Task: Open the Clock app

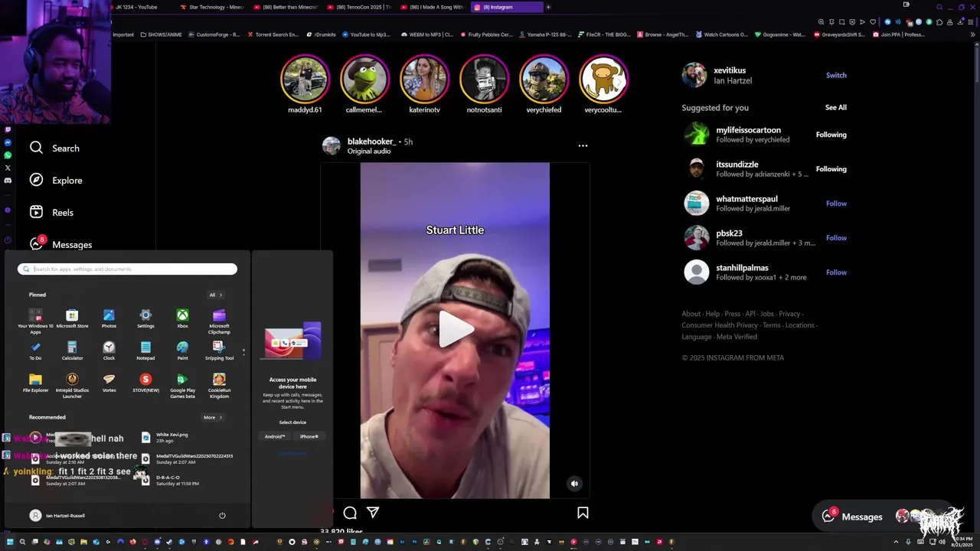Action: pyautogui.click(x=109, y=350)
